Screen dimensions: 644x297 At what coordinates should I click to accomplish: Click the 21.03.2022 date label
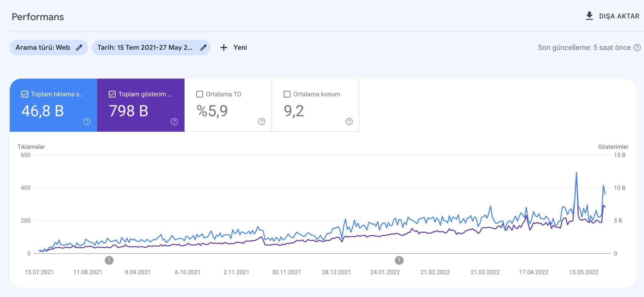485,272
